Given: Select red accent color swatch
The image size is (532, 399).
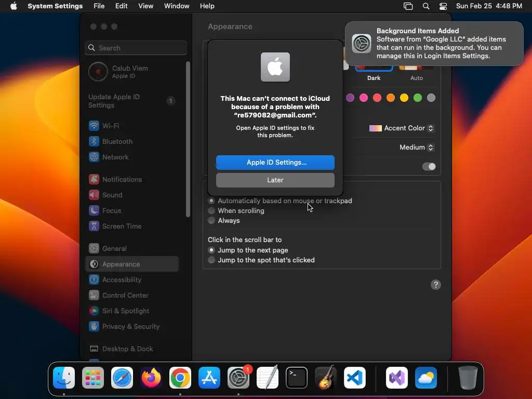Looking at the screenshot, I should point(377,98).
